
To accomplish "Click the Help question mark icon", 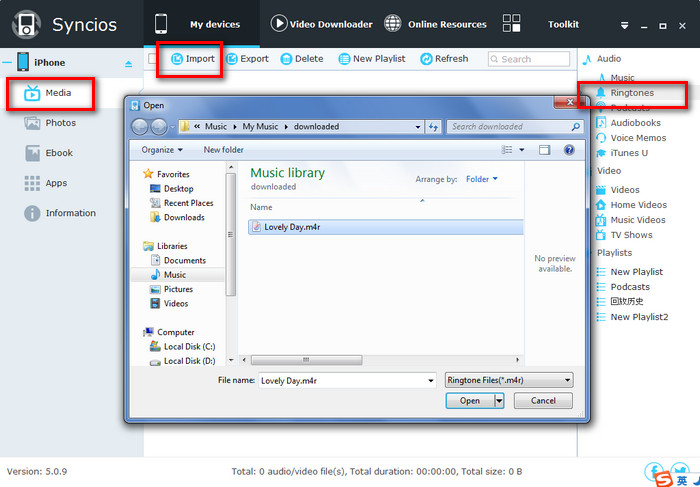I will pos(569,150).
